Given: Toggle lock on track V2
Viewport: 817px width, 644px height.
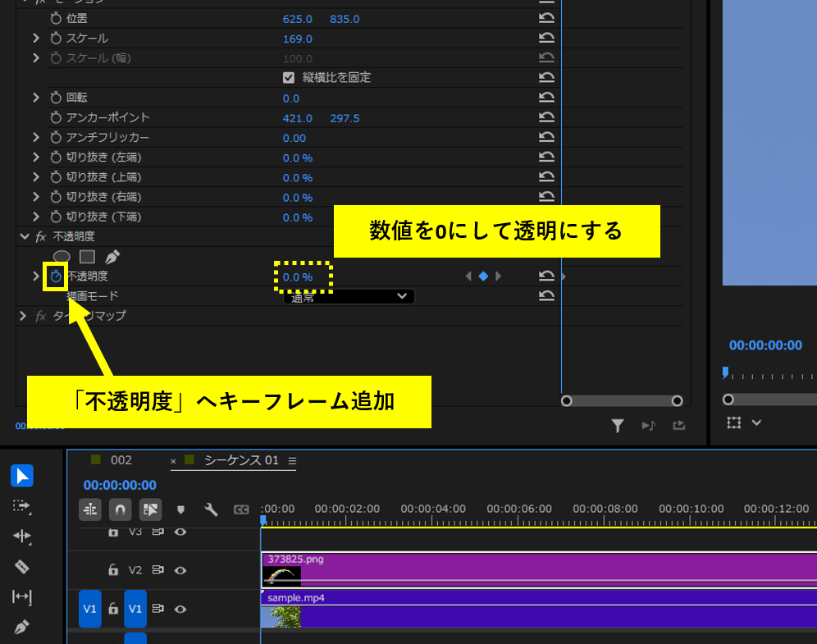Looking at the screenshot, I should point(114,569).
